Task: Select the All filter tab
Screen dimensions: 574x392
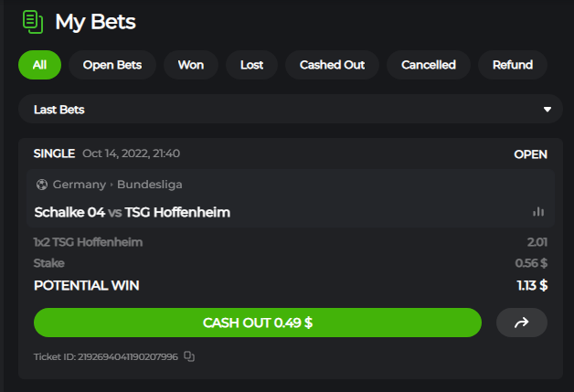Action: pos(39,65)
